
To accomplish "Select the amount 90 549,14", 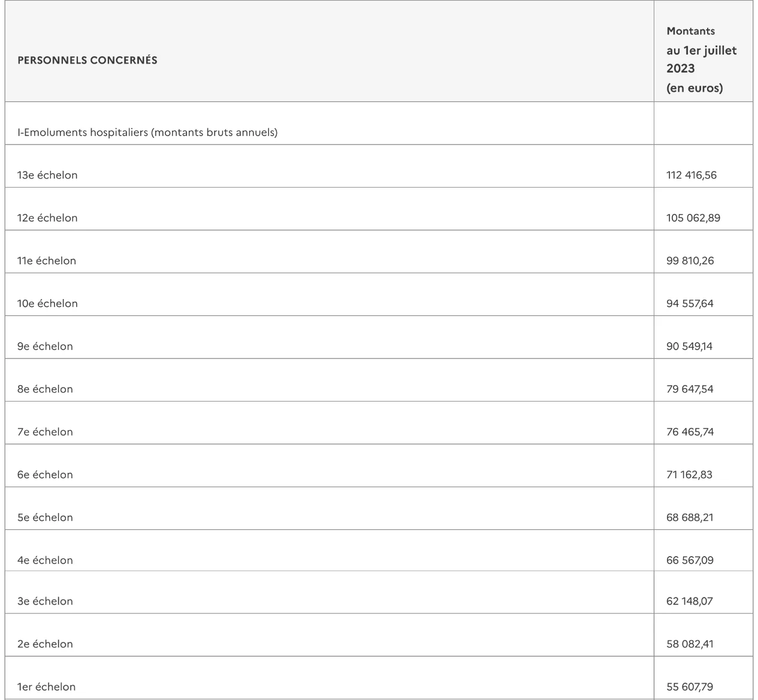I will [690, 346].
